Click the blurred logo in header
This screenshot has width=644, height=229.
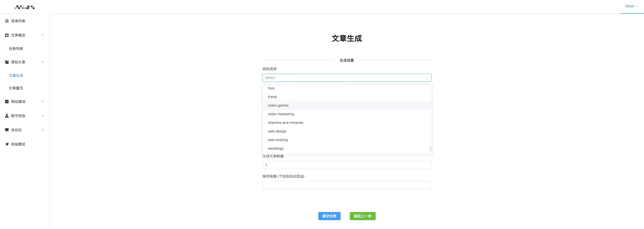pyautogui.click(x=25, y=7)
